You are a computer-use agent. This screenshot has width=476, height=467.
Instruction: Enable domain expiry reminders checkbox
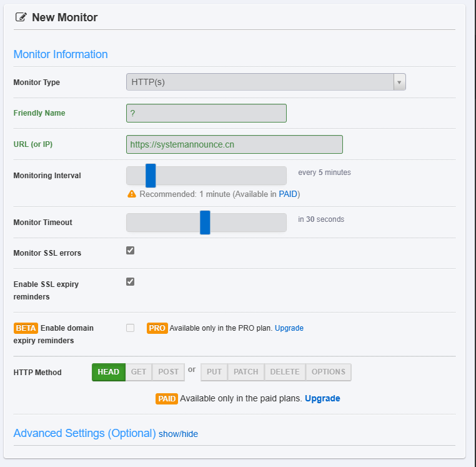pyautogui.click(x=130, y=328)
